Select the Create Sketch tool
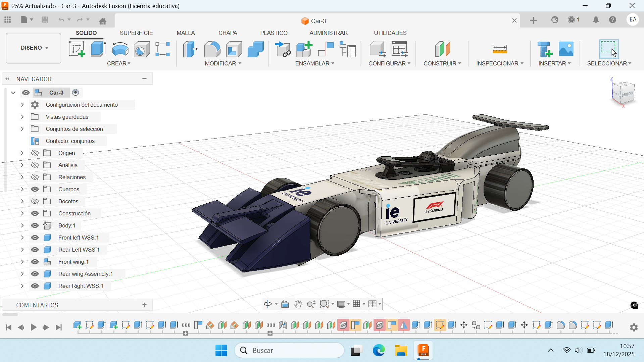The image size is (644, 362). (x=77, y=49)
